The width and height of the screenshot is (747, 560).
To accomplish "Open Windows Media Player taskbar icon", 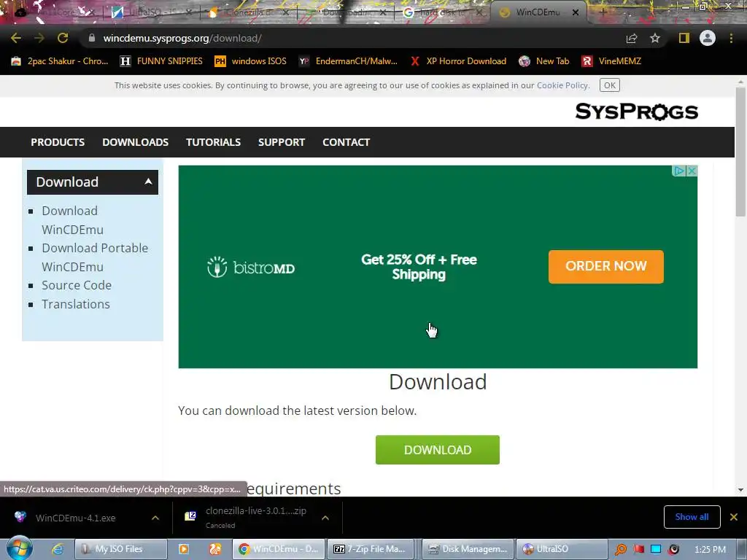I will [183, 549].
